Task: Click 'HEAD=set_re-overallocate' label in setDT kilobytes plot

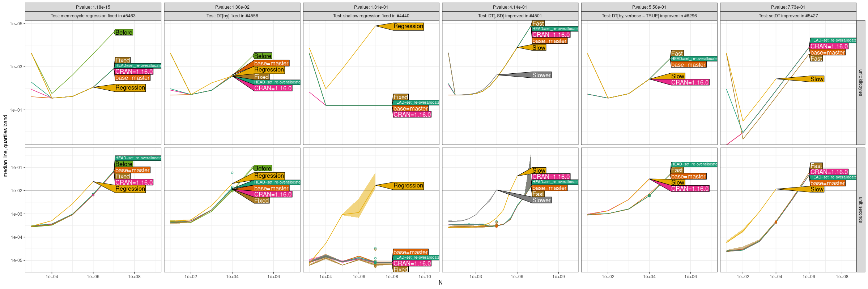Action: 833,40
